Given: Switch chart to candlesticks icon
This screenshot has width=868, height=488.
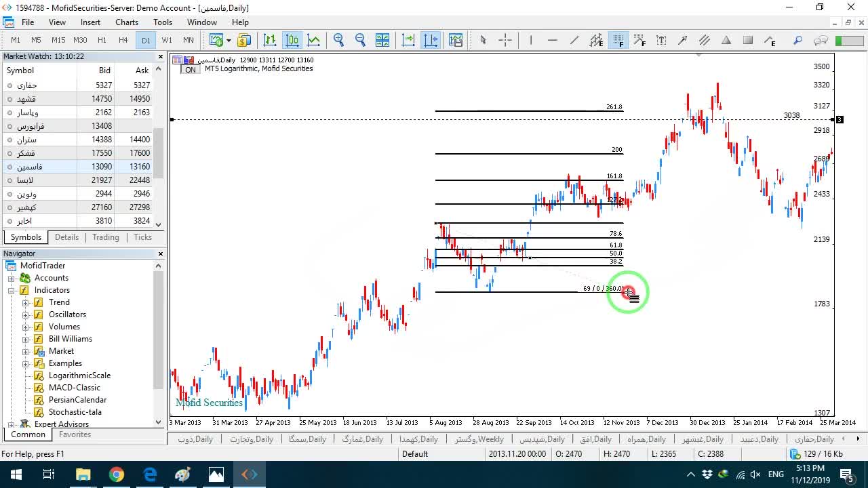Looking at the screenshot, I should pos(292,40).
